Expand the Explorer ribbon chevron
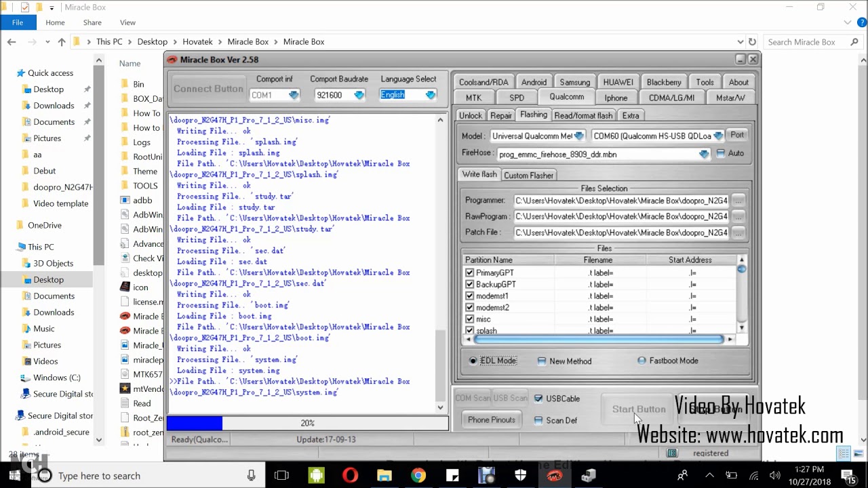868x488 pixels. tap(848, 22)
